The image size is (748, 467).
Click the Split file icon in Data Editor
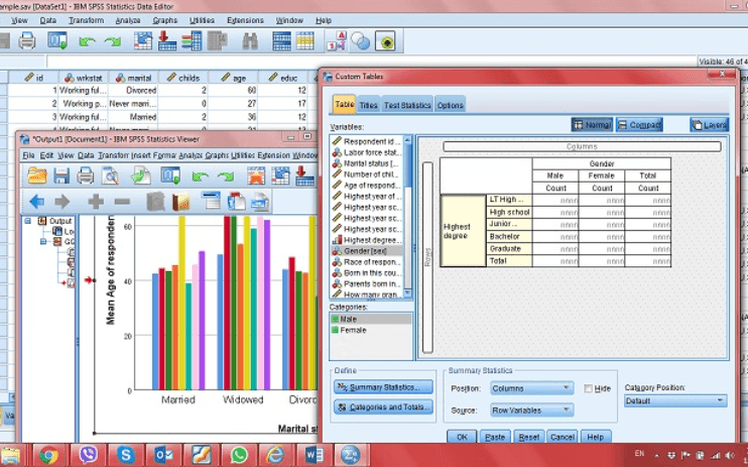[281, 41]
